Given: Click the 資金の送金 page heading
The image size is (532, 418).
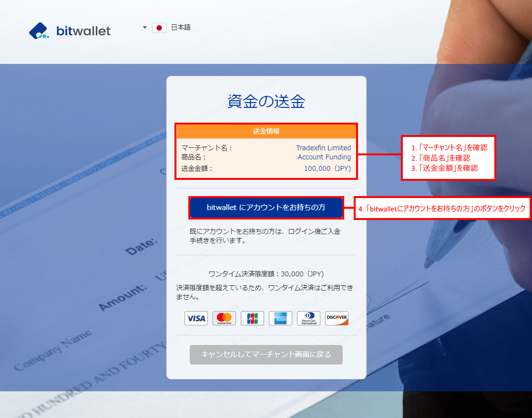Looking at the screenshot, I should coord(266,101).
